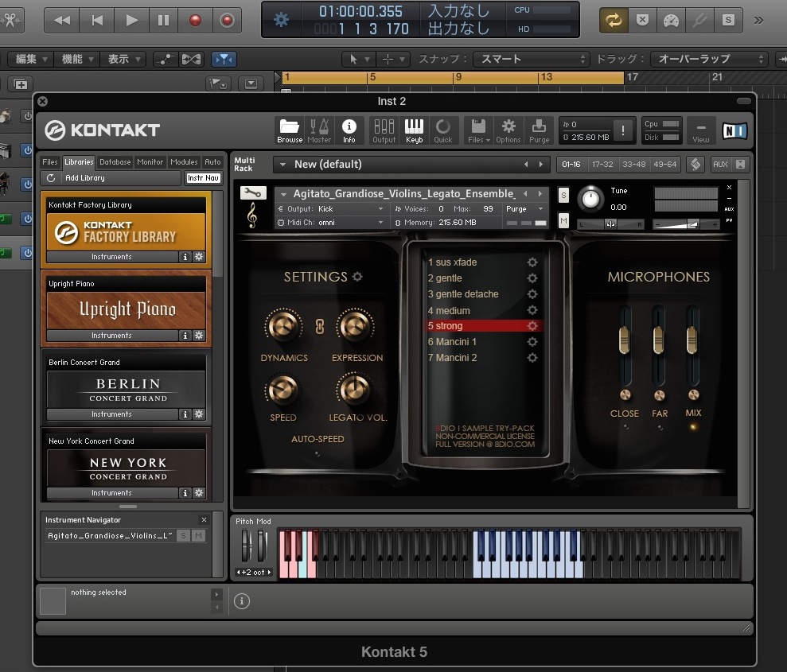The height and width of the screenshot is (672, 787).
Task: Open the ドラッグ overlap dropdown
Action: coord(709,59)
